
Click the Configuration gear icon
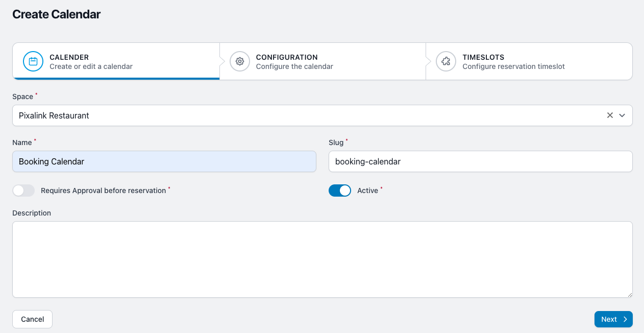pos(240,61)
